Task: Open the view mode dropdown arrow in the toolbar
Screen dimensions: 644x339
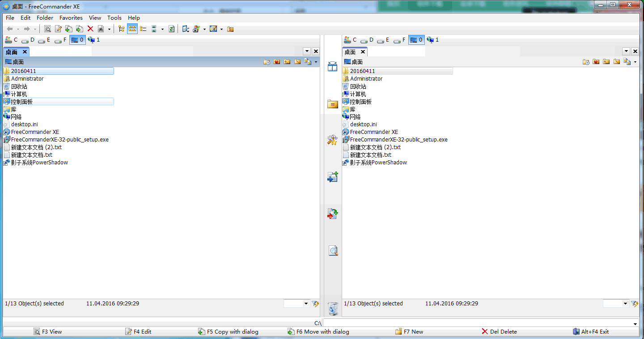Action: pos(162,29)
